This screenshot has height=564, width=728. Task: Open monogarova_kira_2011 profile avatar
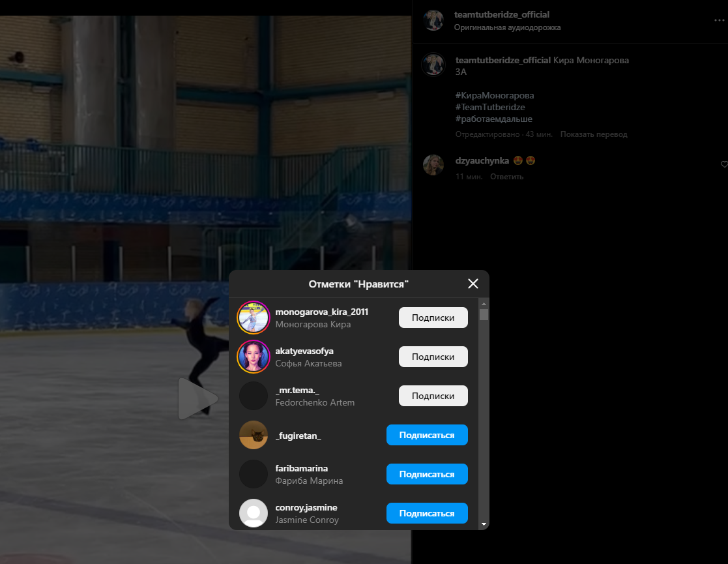pos(254,318)
